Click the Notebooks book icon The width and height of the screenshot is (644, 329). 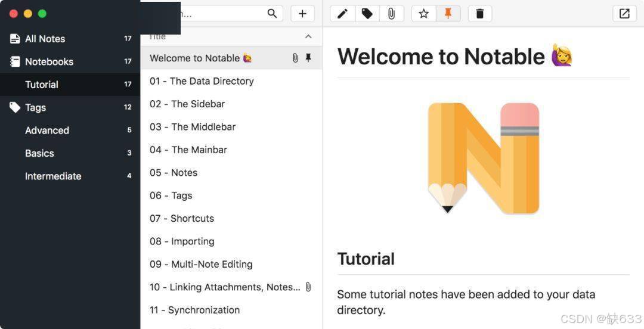[15, 61]
